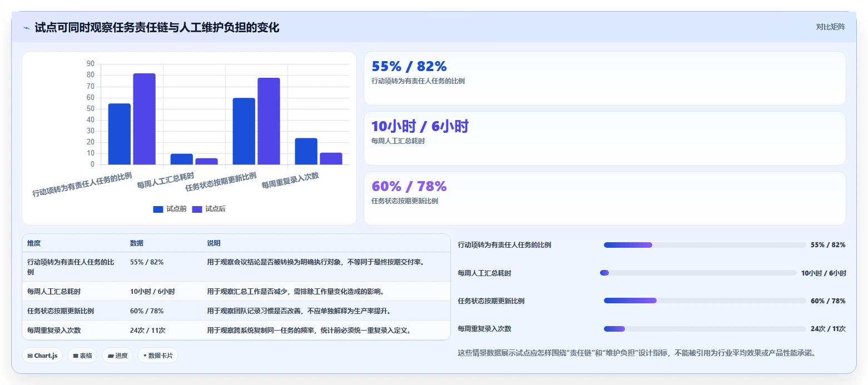The image size is (868, 385).
Task: Click the 试点前 bar for 每周重复录入次数
Action: pos(306,151)
